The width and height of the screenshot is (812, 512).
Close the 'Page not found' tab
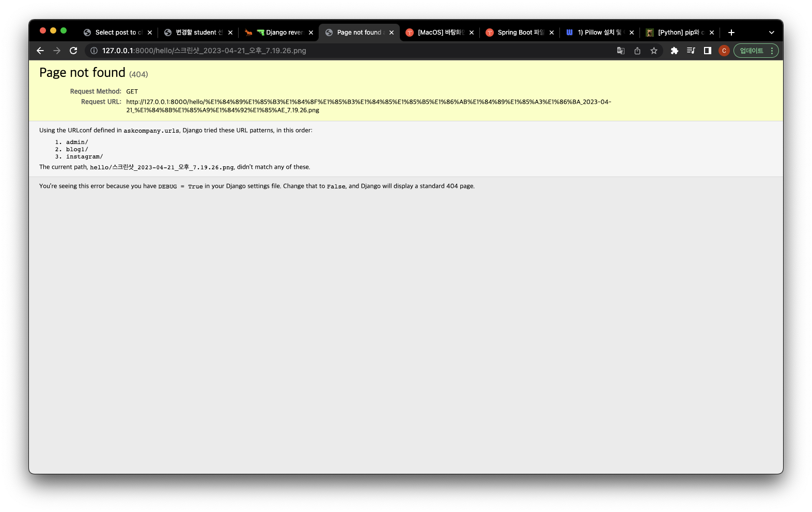click(x=392, y=33)
